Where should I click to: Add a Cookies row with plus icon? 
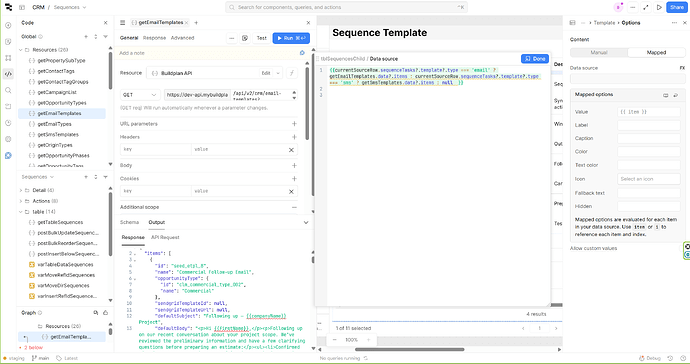(x=294, y=179)
